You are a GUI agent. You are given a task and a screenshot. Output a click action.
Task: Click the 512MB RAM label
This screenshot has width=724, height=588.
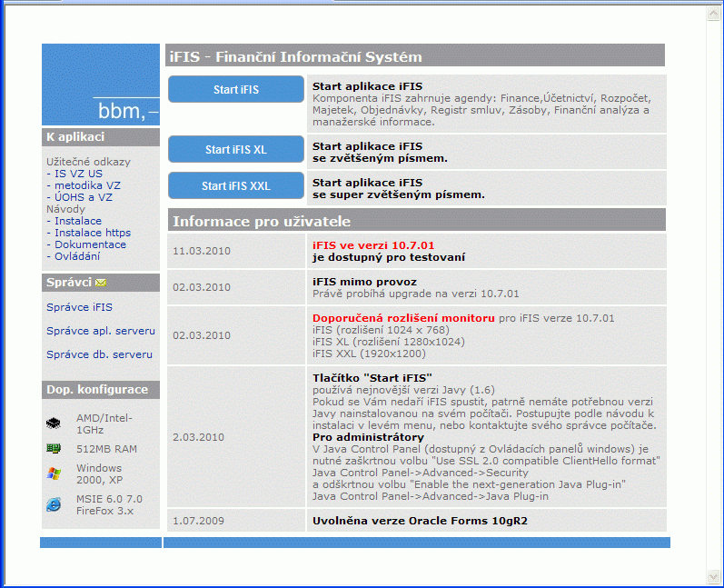pyautogui.click(x=106, y=449)
